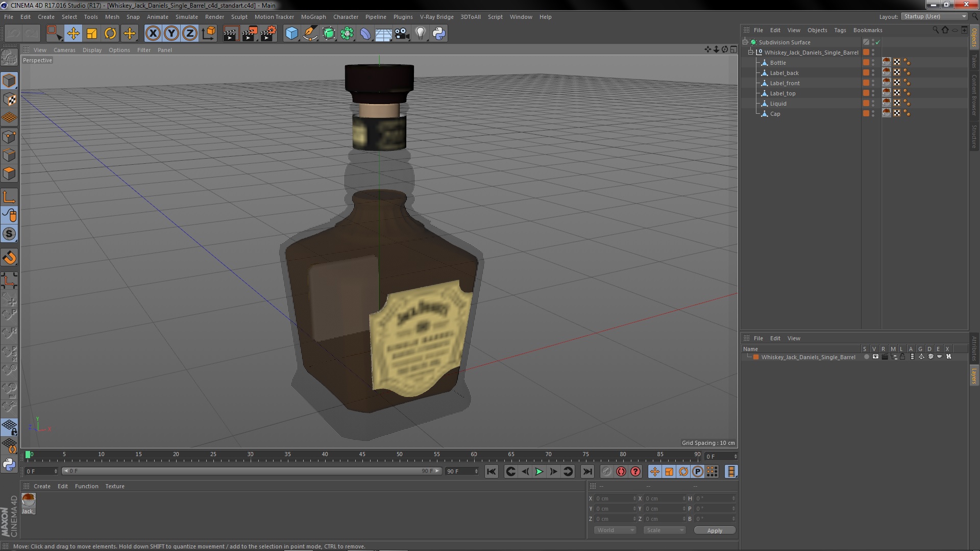This screenshot has height=551, width=980.
Task: Open the spline pen tools
Action: pyautogui.click(x=310, y=34)
